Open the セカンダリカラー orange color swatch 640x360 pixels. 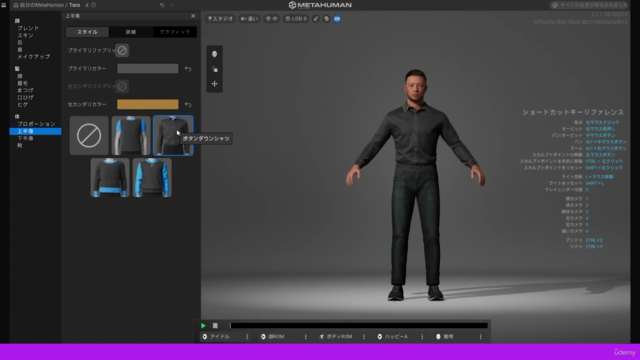(x=148, y=104)
